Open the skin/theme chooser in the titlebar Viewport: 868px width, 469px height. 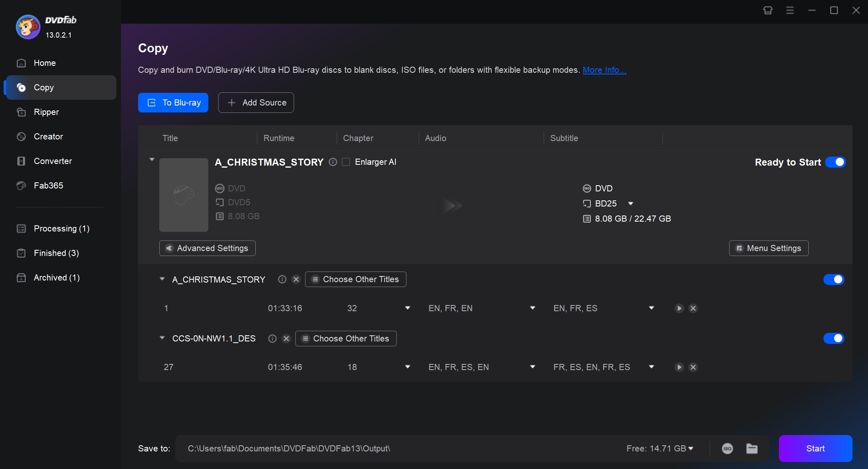point(768,10)
